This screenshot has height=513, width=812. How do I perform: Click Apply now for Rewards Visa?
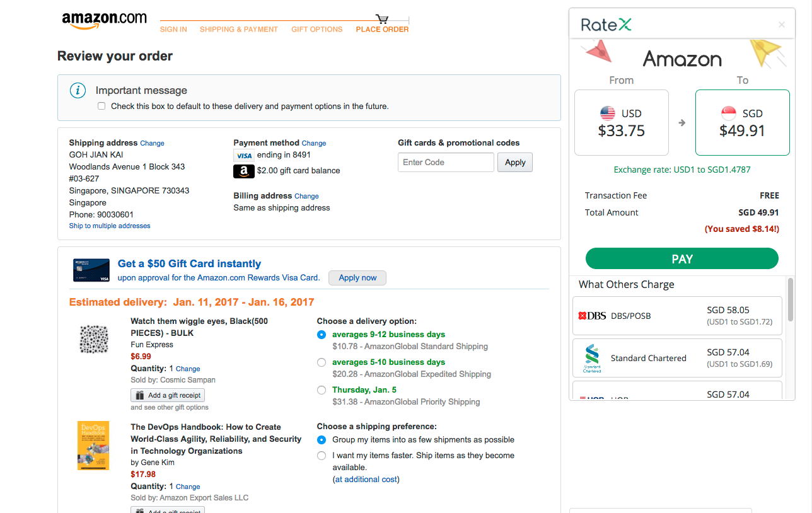[x=357, y=278]
